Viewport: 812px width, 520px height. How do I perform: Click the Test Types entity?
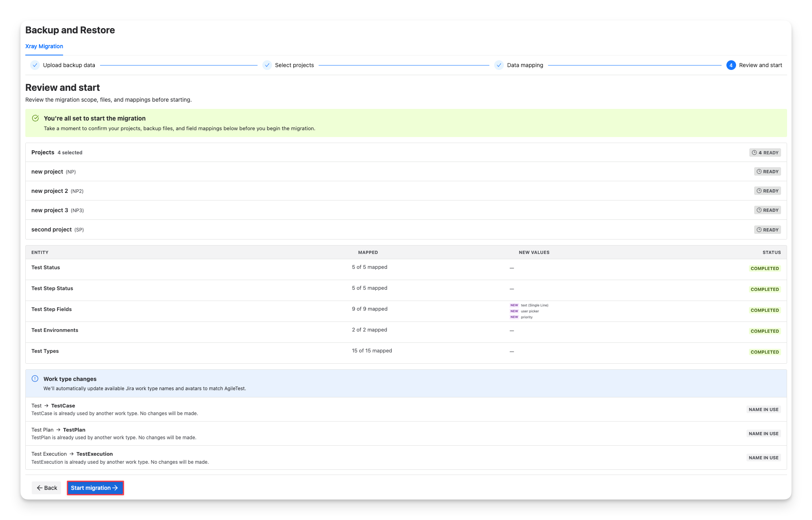point(45,351)
